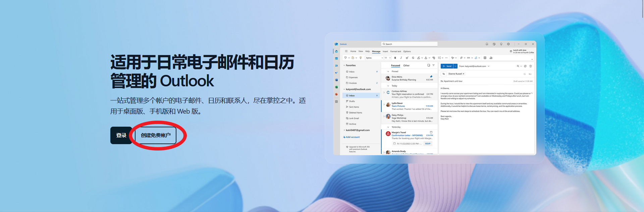Image resolution: width=644 pixels, height=212 pixels.
Task: Click the 登录 sign-in button
Action: pyautogui.click(x=121, y=135)
